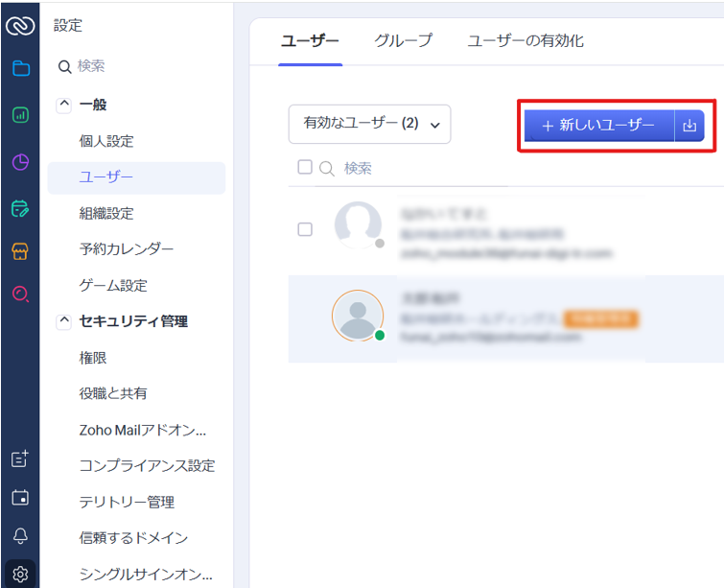
Task: Open 権限 under security management
Action: tap(93, 358)
